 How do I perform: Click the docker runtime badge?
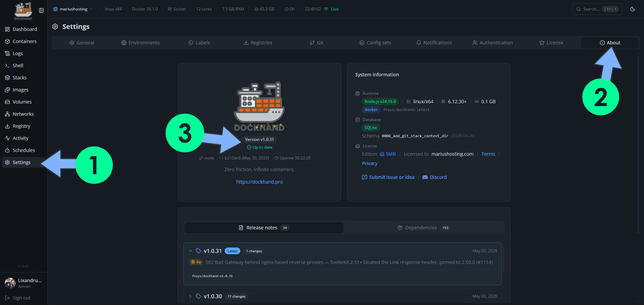[371, 110]
